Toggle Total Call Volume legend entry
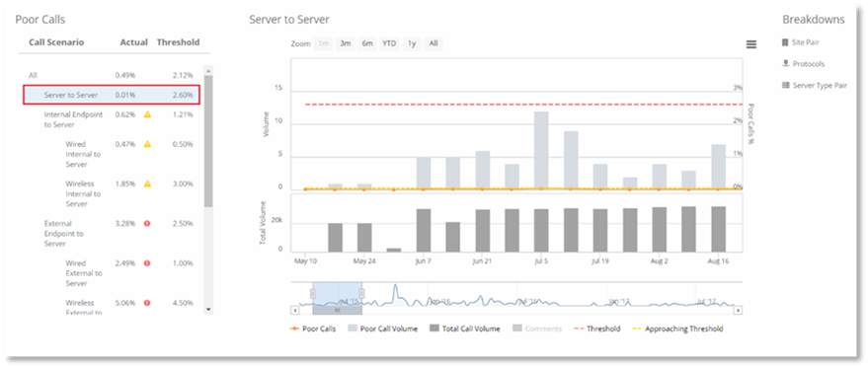868x368 pixels. 465,329
